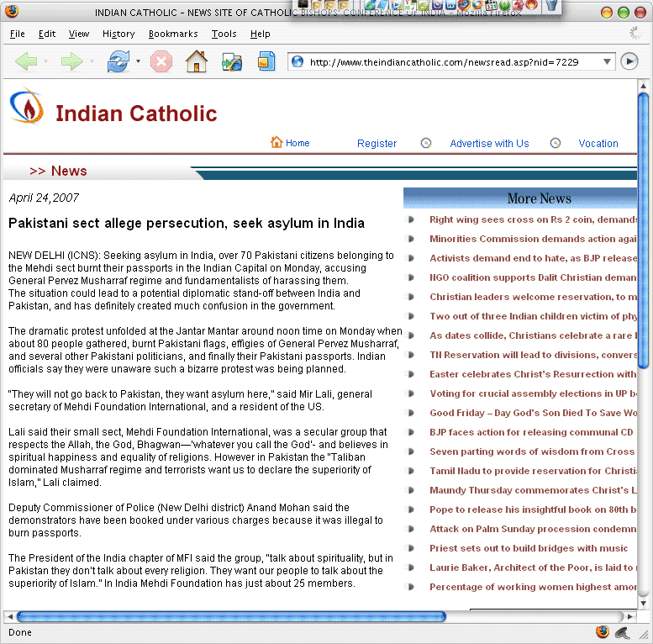Open the Tools menu
The height and width of the screenshot is (644, 653).
[x=224, y=34]
